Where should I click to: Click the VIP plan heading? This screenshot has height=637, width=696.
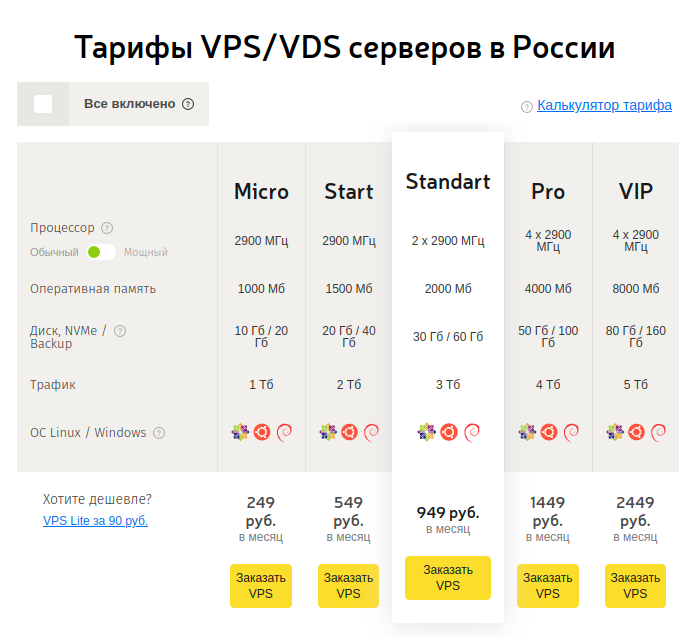[636, 191]
